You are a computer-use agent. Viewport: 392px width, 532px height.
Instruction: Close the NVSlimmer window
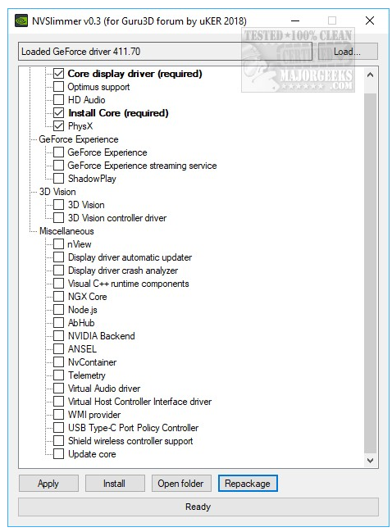[x=370, y=20]
